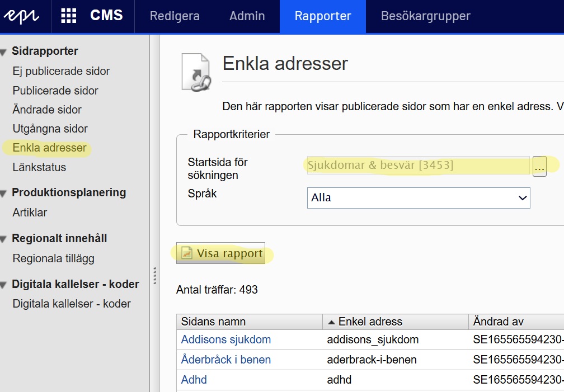Click the Epi logo icon
This screenshot has width=564, height=392.
click(21, 16)
